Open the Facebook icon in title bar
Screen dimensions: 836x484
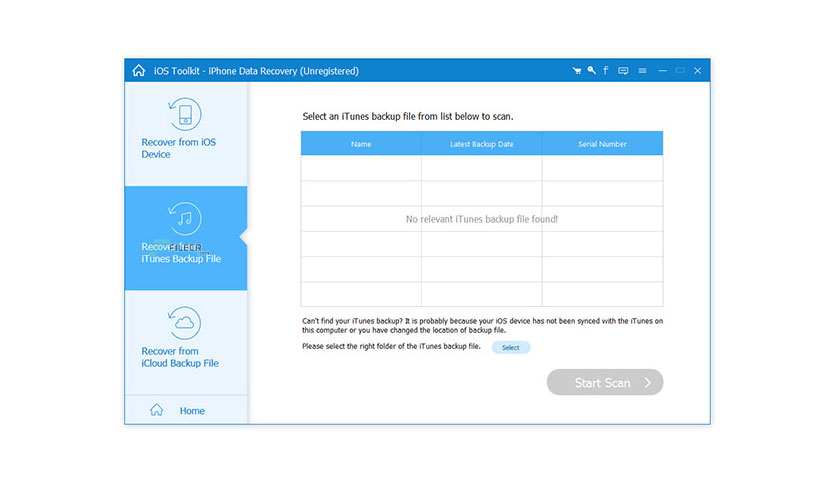click(x=606, y=70)
